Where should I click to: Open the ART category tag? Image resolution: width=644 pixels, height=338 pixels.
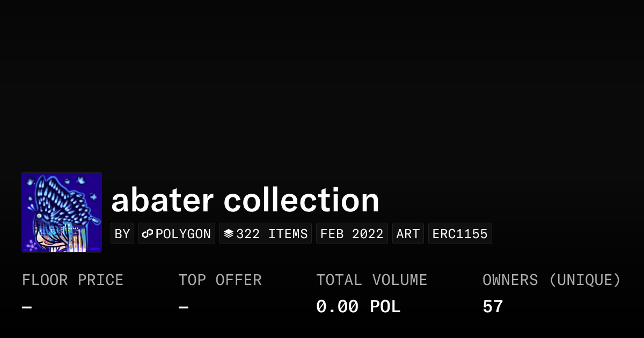pos(408,234)
